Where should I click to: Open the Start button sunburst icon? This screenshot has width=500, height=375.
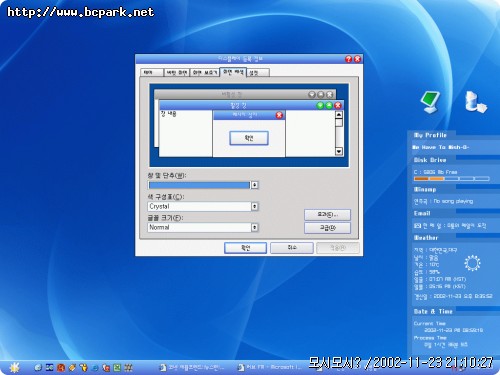tap(14, 367)
